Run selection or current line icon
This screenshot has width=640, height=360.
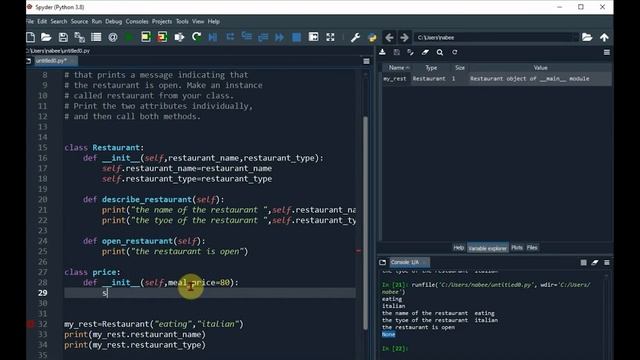[x=179, y=38]
